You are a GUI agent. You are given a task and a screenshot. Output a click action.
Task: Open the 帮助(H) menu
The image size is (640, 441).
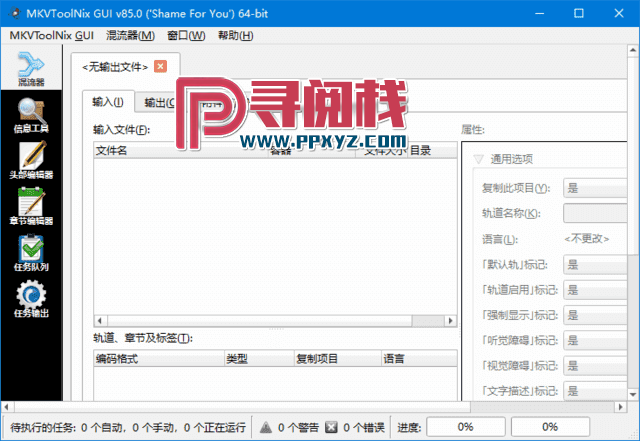(236, 36)
